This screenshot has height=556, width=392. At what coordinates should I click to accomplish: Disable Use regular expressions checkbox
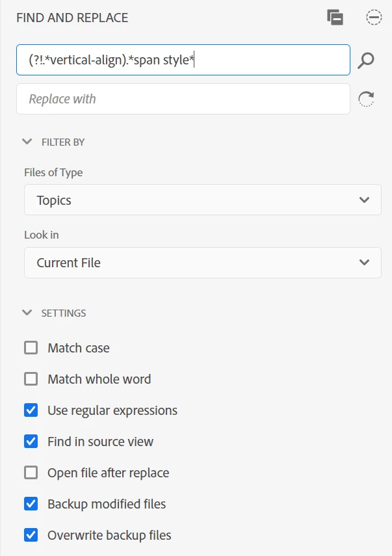[31, 410]
